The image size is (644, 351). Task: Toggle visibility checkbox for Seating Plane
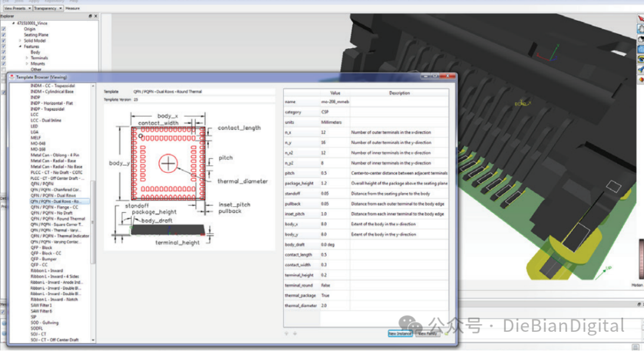click(4, 35)
